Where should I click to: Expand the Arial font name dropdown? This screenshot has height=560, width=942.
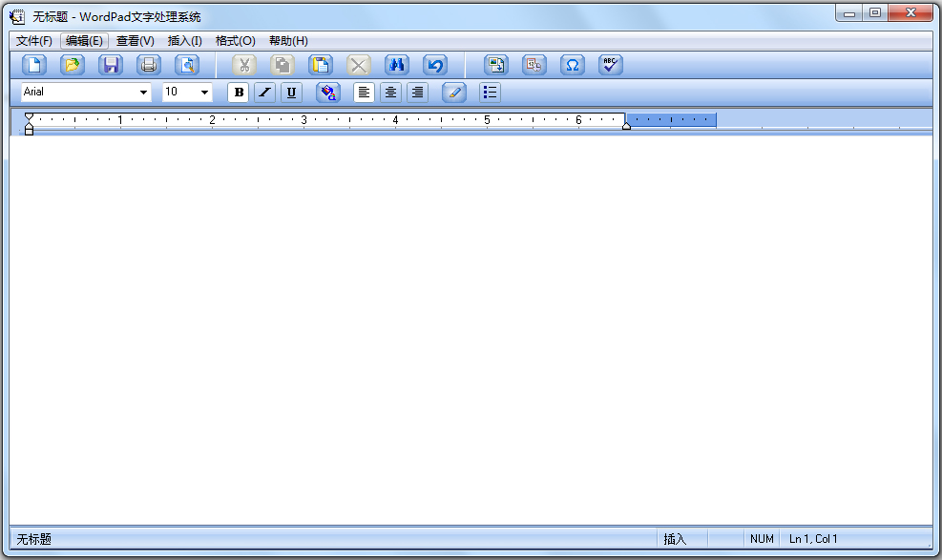coord(143,93)
